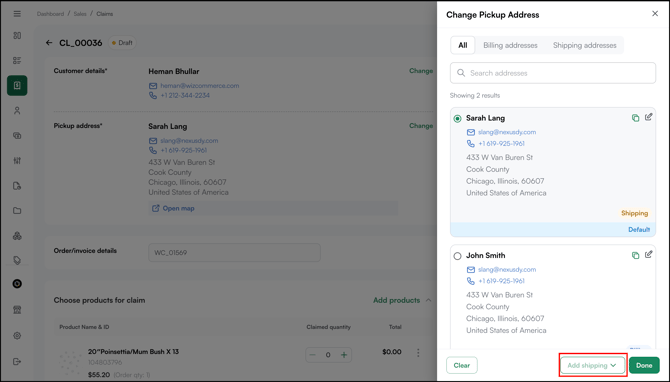
Task: Focus the Search addresses field
Action: click(x=552, y=73)
